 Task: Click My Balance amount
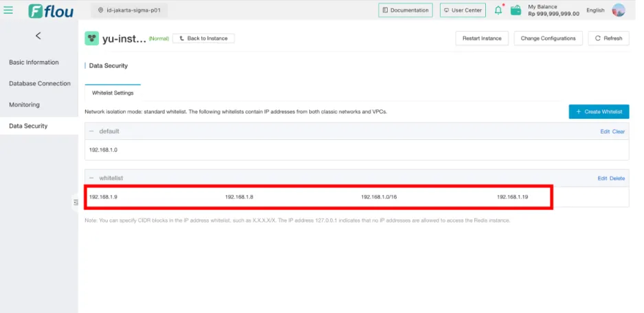click(x=554, y=14)
